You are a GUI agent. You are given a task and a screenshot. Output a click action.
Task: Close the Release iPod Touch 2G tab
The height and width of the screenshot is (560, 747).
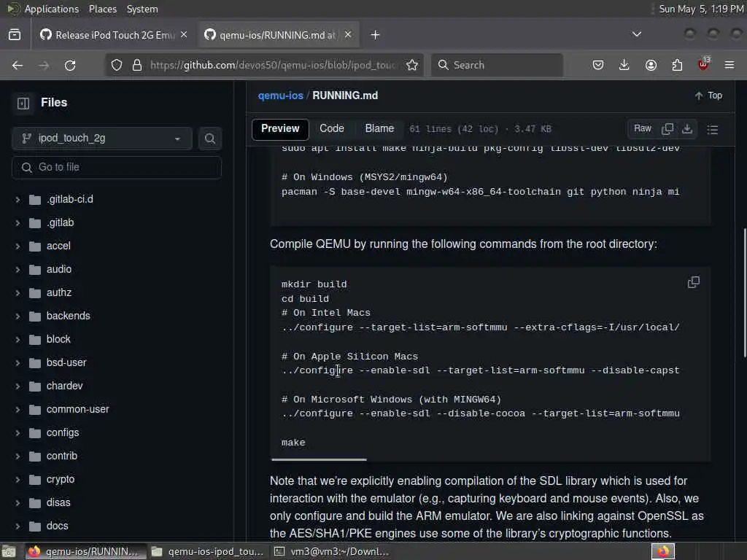click(x=184, y=35)
